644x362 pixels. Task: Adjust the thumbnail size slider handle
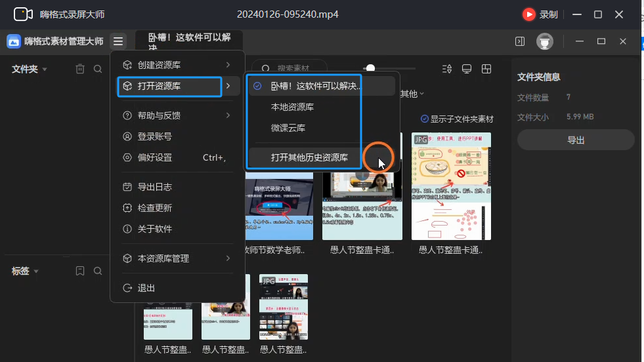(x=370, y=68)
